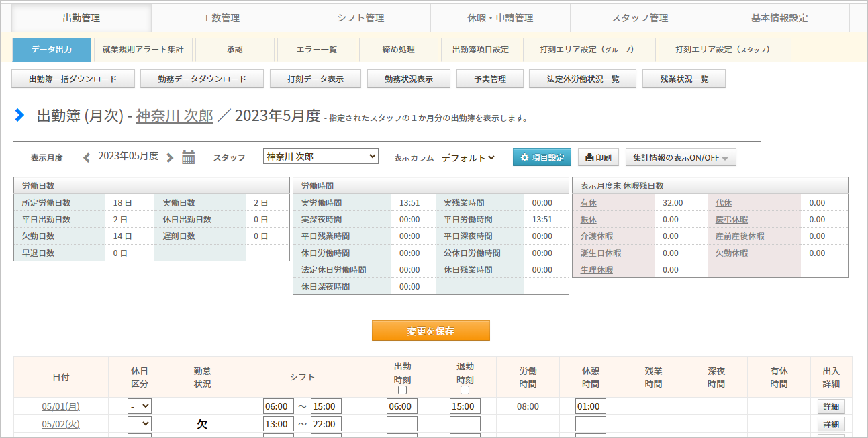Click 勤務状況表示 button
Screen dimensions: 868x438
coord(409,79)
